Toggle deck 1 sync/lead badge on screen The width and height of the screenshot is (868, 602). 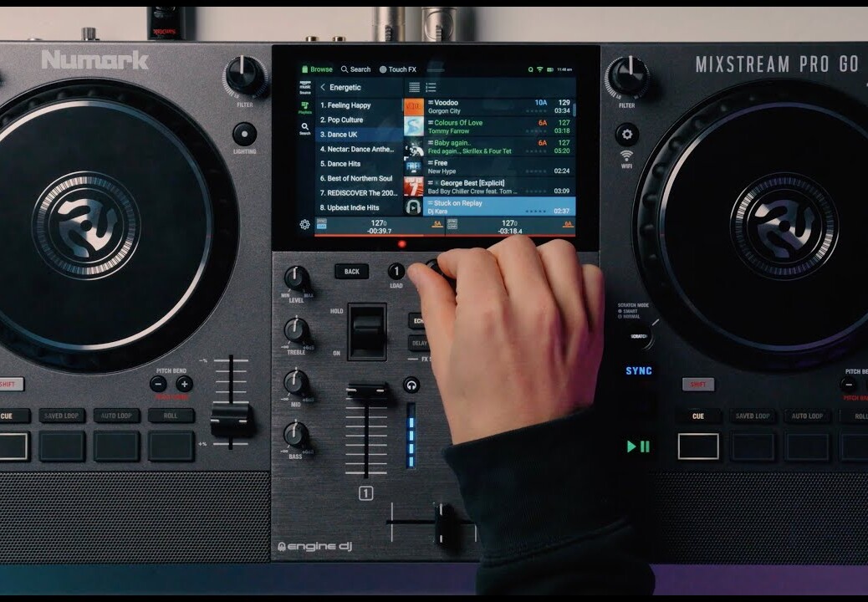click(321, 223)
